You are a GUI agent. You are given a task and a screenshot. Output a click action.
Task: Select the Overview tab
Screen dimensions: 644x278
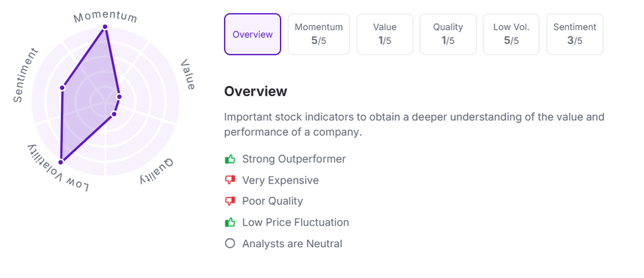pos(253,35)
